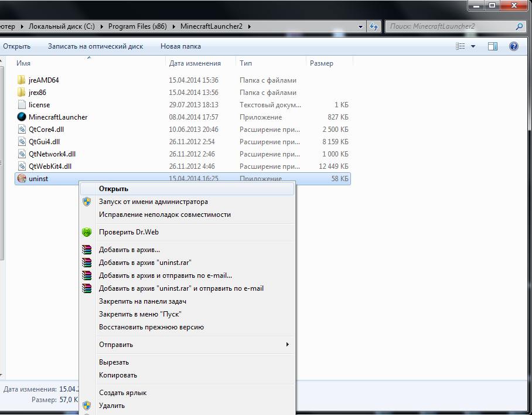Expand the Отправить submenu arrow
This screenshot has height=415, width=532.
point(287,345)
